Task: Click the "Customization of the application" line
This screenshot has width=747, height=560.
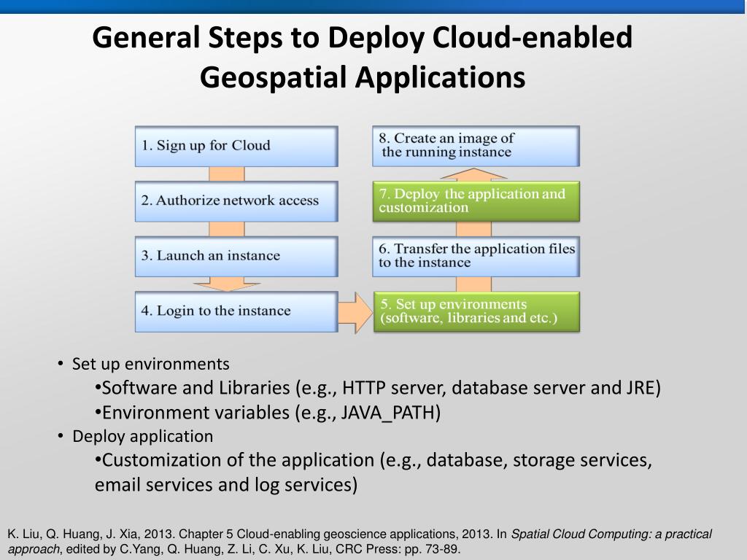Action: coord(373,460)
